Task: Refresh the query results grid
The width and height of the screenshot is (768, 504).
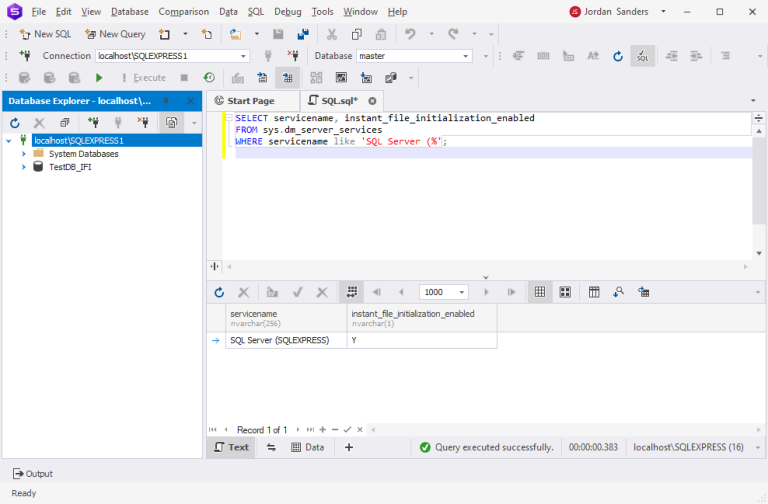Action: point(219,292)
